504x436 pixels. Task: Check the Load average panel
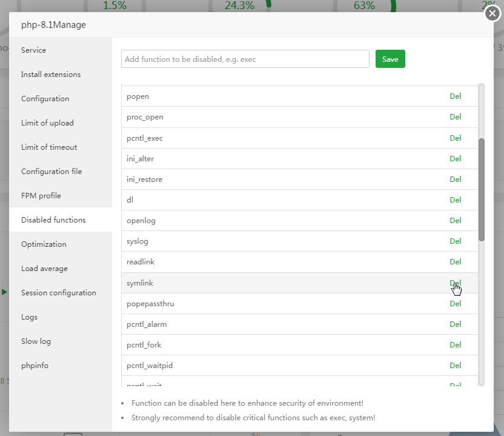(x=44, y=268)
